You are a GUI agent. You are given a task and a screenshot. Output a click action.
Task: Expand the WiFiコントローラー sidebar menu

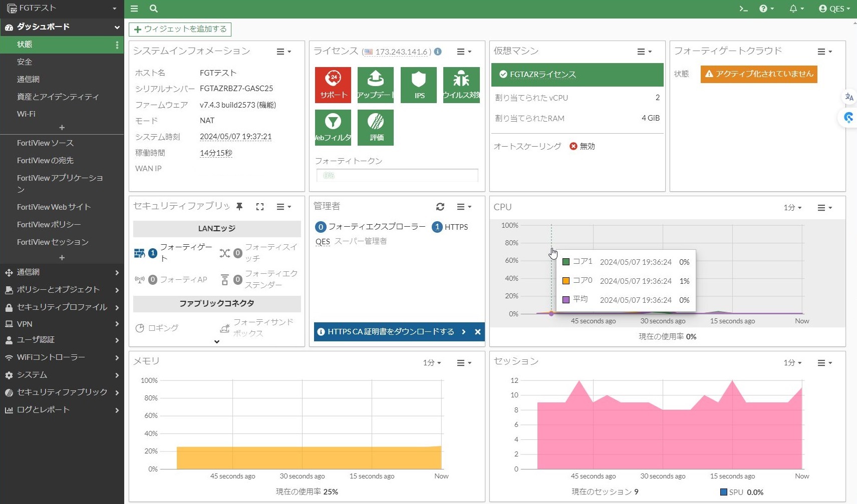pos(62,357)
